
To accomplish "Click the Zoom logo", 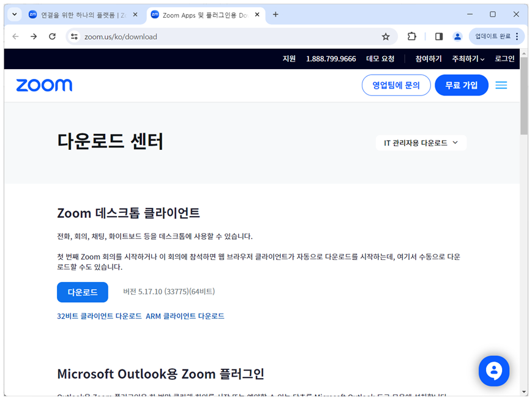I will tap(44, 85).
